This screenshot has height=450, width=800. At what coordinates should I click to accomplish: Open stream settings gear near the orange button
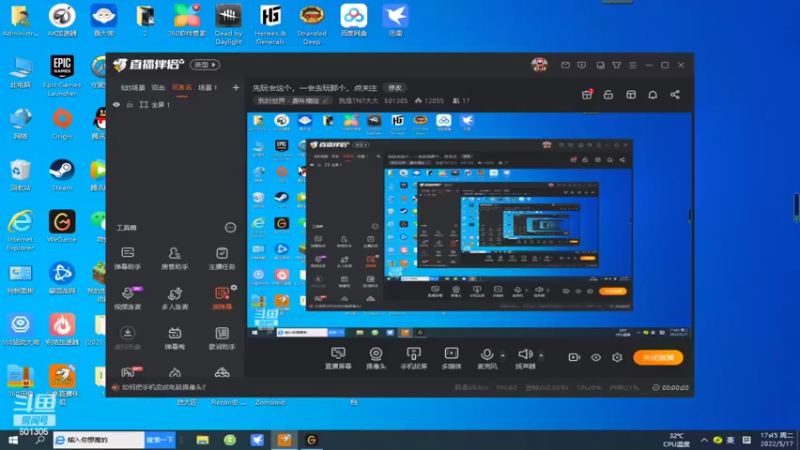pos(617,357)
